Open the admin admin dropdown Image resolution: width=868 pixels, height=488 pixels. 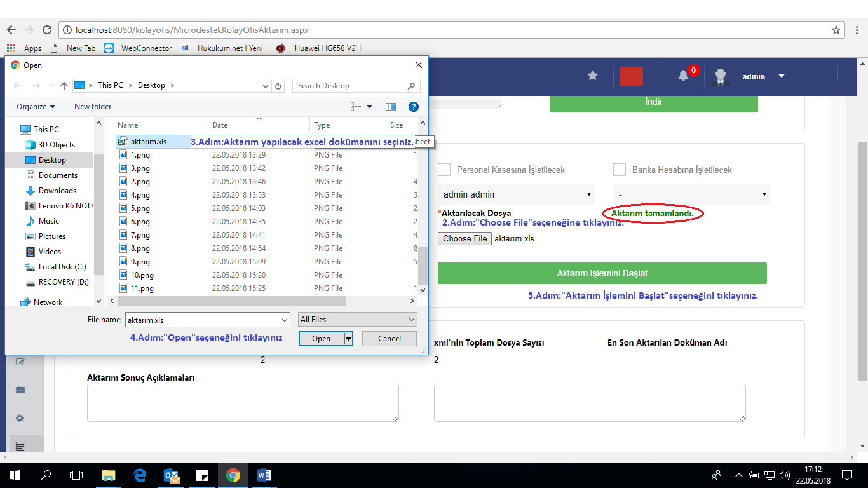pos(517,194)
